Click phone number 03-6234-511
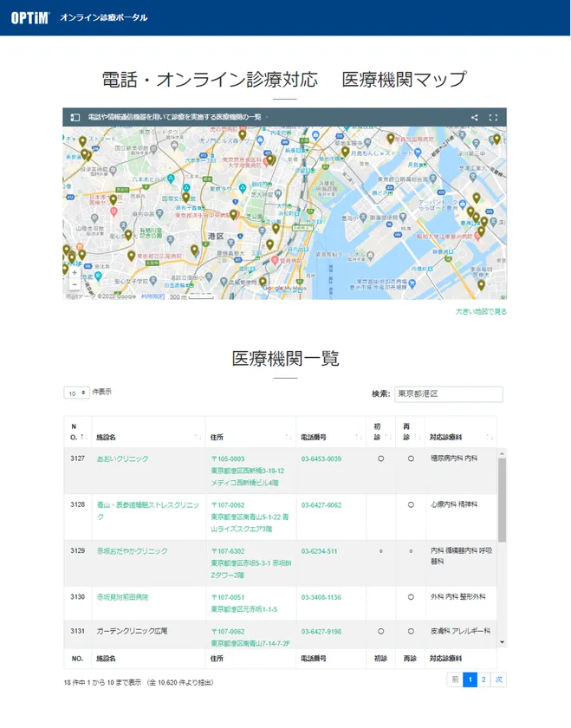 pyautogui.click(x=320, y=551)
